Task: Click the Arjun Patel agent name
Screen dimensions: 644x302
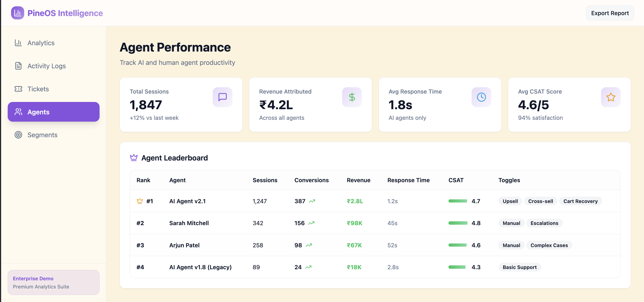Action: tap(184, 245)
